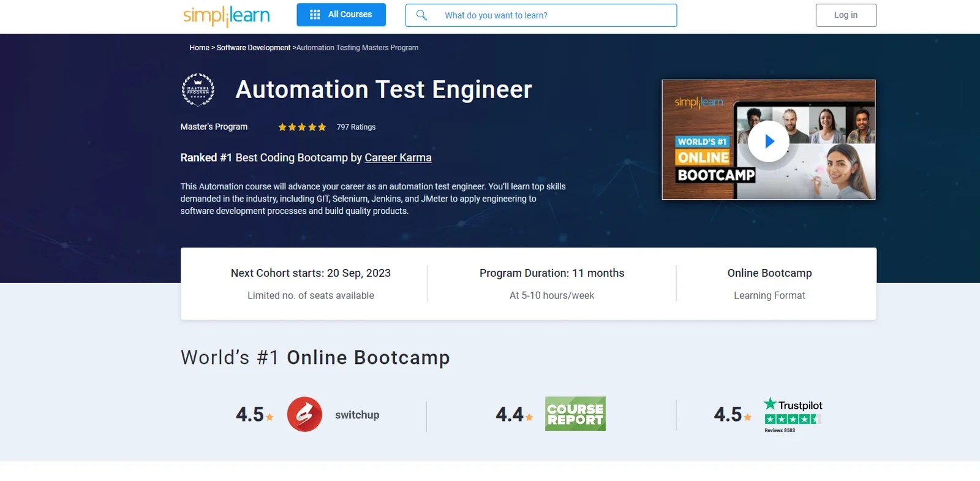Click the "Master's Program" label
This screenshot has height=481, width=980.
pos(214,127)
